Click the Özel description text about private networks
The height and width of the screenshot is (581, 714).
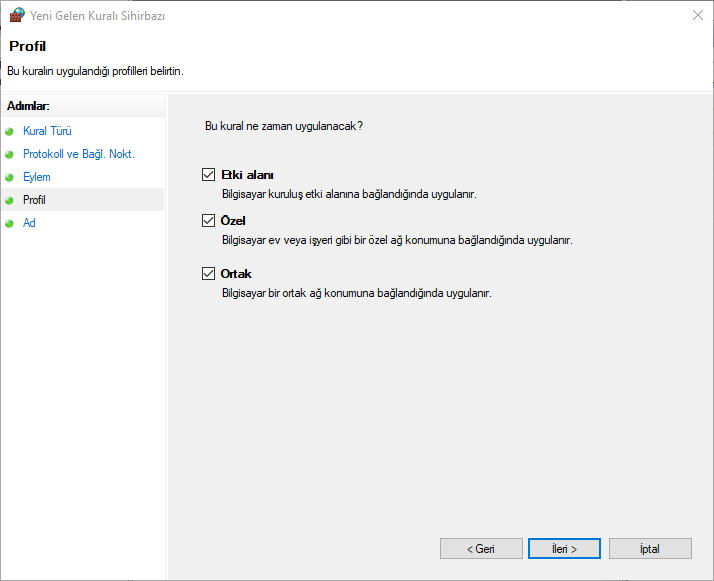click(396, 240)
